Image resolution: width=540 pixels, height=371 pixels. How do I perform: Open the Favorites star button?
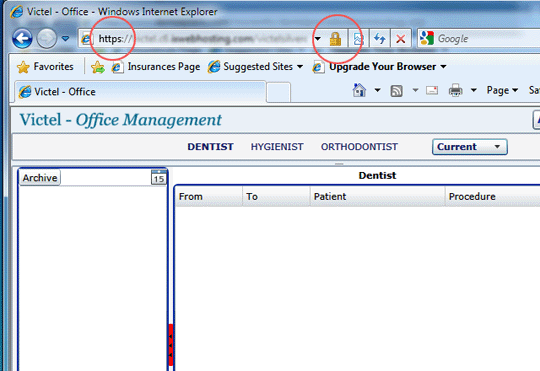45,66
